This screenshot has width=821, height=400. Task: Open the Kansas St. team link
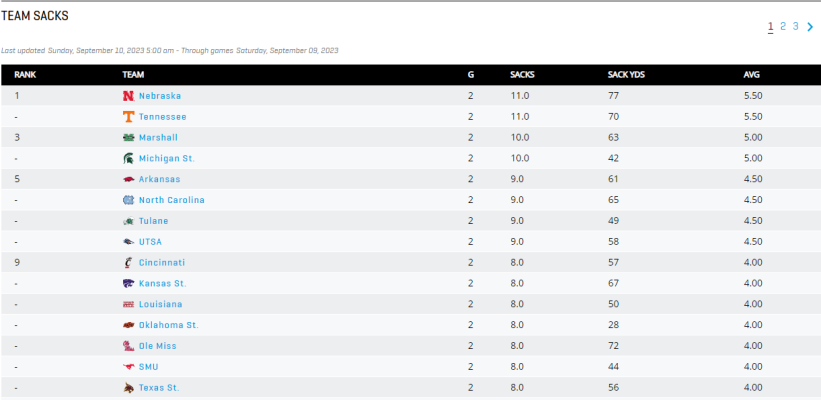point(162,283)
